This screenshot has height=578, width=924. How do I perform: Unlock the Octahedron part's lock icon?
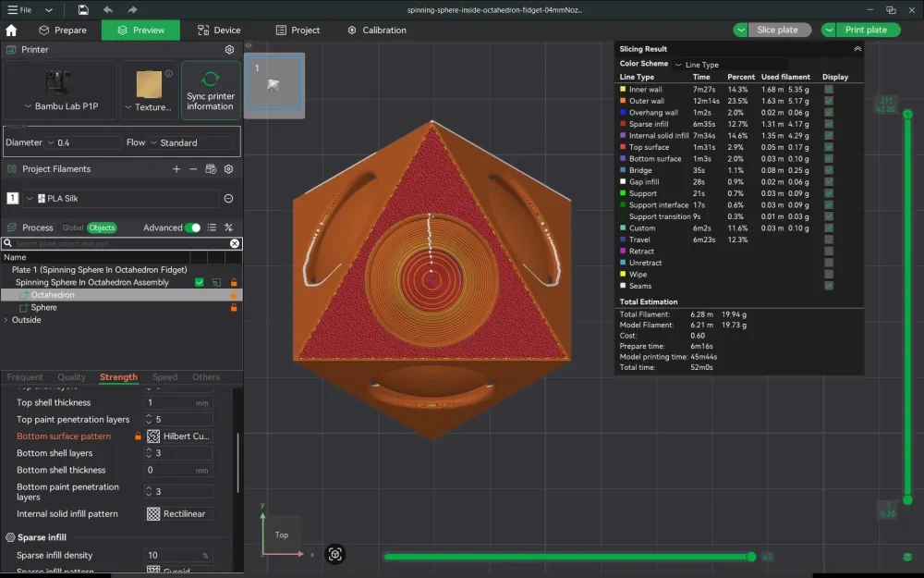pyautogui.click(x=235, y=295)
